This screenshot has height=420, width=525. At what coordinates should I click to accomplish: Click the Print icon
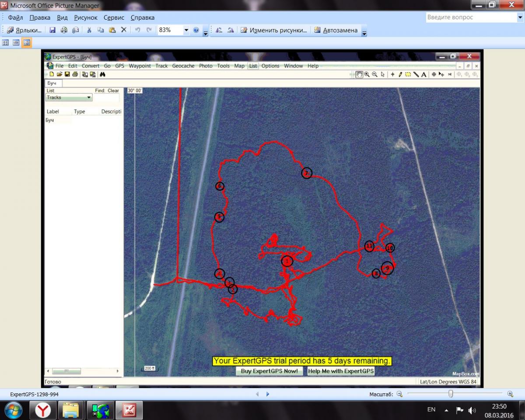point(64,30)
